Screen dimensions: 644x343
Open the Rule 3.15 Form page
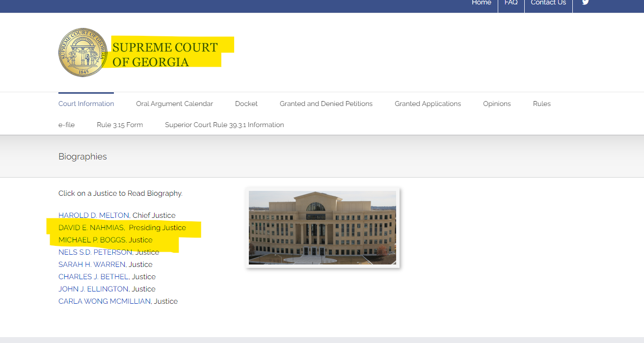click(120, 125)
